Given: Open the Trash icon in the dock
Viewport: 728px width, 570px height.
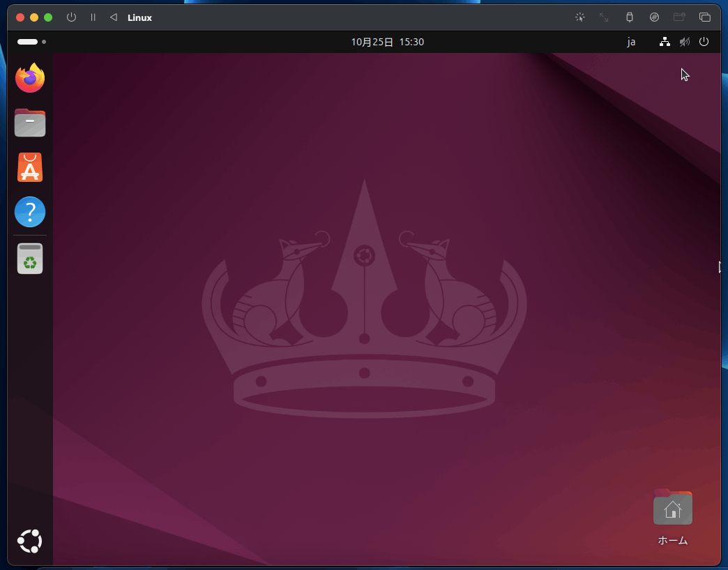Looking at the screenshot, I should (x=30, y=259).
